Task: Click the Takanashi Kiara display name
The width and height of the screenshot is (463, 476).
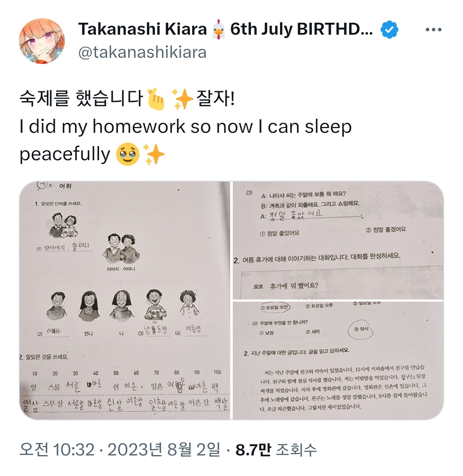Action: coord(142,29)
